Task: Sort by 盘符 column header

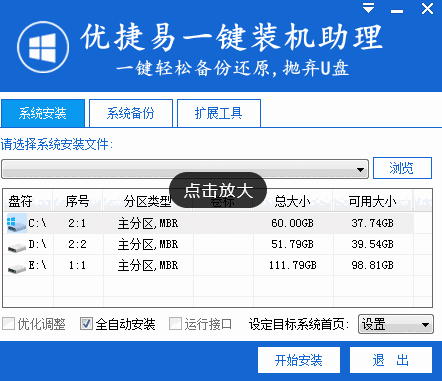Action: pyautogui.click(x=28, y=201)
